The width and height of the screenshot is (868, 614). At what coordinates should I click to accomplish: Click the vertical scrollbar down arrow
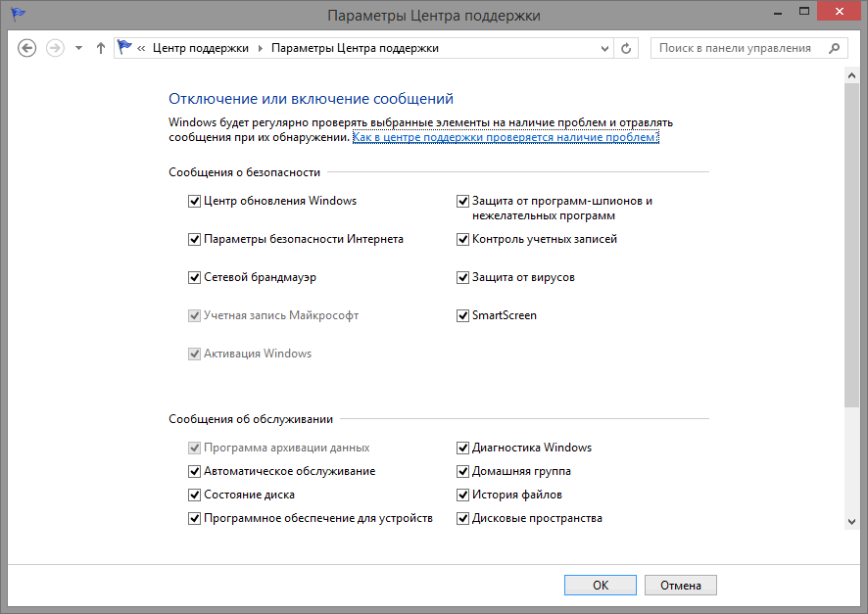(x=851, y=523)
